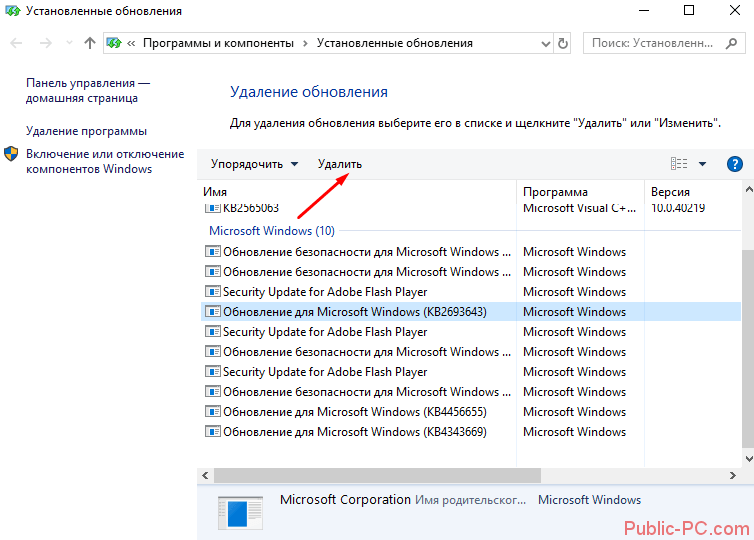The image size is (754, 540).
Task: Expand address bar history dropdown
Action: (x=545, y=44)
